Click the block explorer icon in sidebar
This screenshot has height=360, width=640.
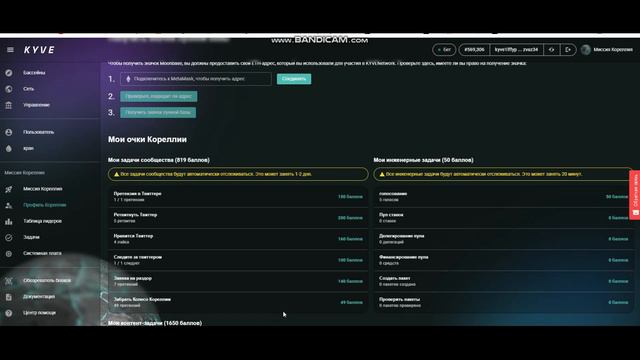[x=9, y=281]
